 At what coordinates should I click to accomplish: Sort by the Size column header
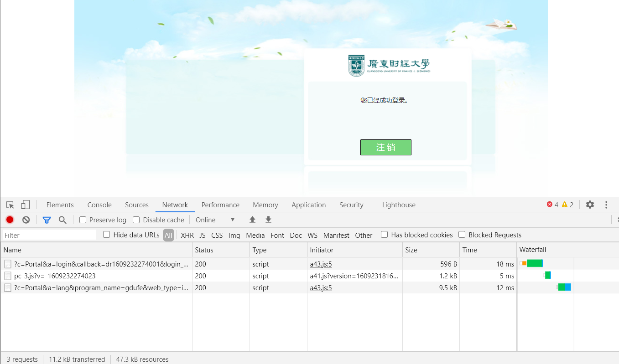tap(431, 250)
